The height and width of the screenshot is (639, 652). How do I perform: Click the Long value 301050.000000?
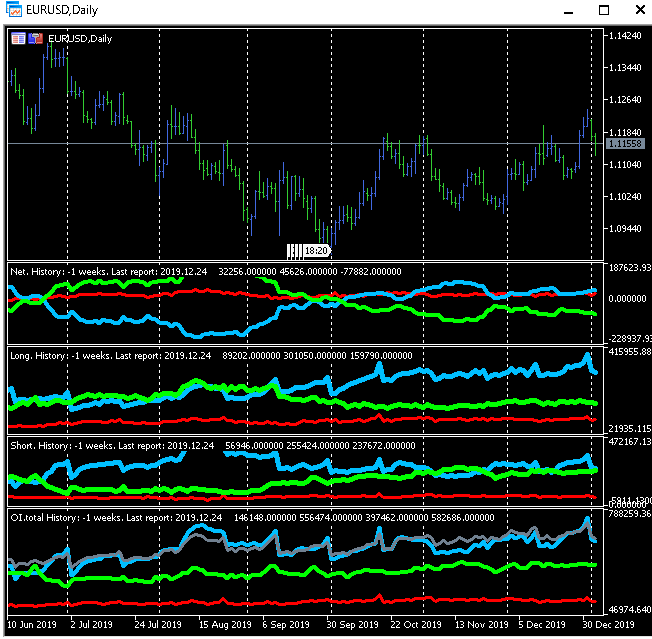tap(315, 356)
